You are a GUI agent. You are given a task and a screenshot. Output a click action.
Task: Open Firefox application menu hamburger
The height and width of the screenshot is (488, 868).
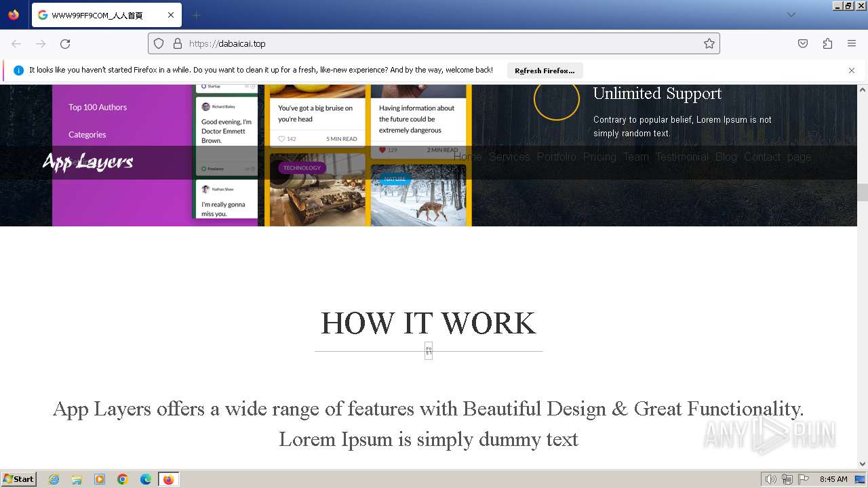pyautogui.click(x=852, y=43)
